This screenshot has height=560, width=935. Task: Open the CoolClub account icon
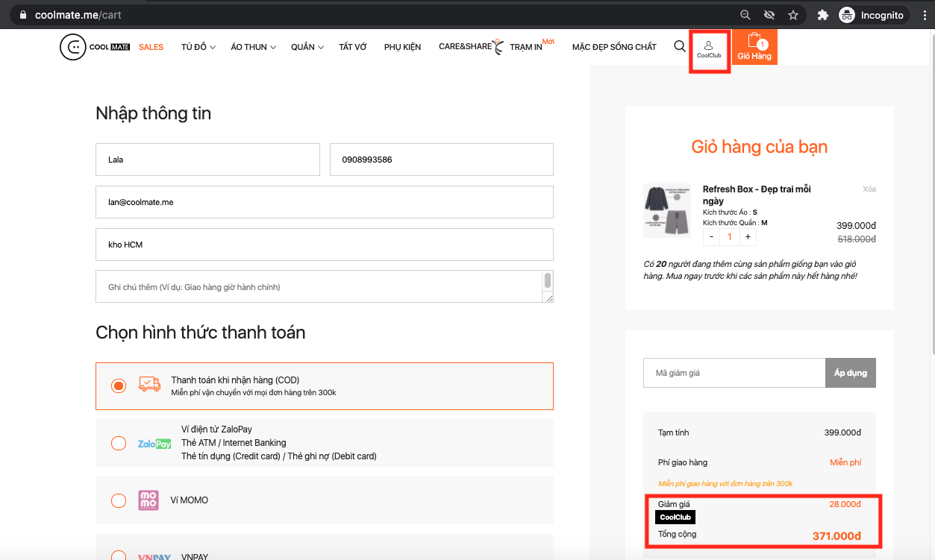coord(709,50)
